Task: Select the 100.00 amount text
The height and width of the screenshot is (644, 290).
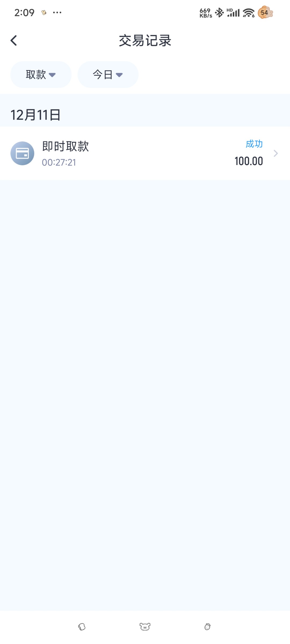Action: click(x=249, y=161)
